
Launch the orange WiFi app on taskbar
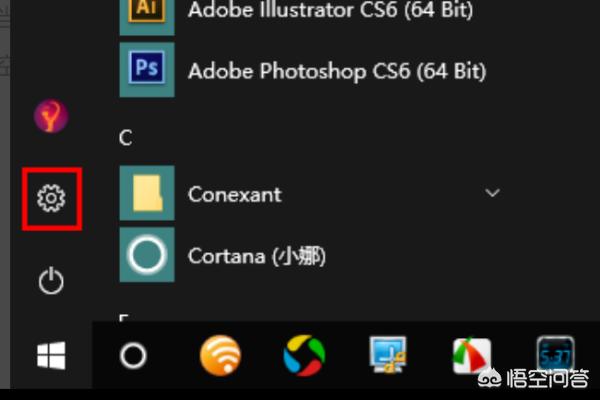pyautogui.click(x=220, y=356)
